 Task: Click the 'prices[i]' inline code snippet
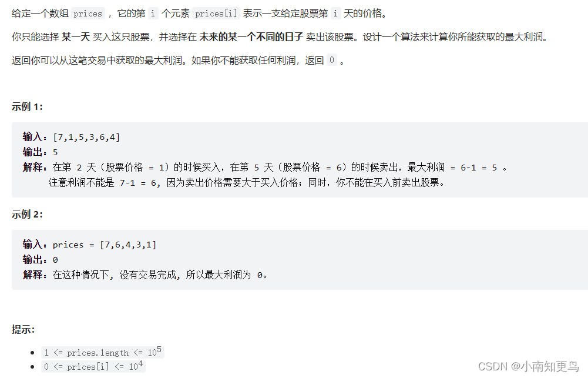click(216, 14)
